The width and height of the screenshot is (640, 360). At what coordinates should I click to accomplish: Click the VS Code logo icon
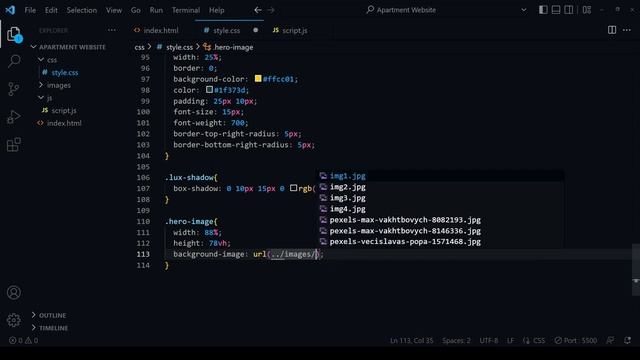[x=10, y=10]
